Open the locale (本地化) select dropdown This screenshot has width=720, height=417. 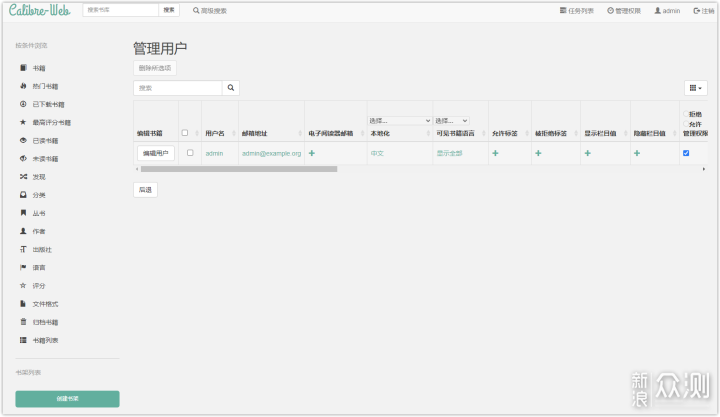(x=400, y=121)
